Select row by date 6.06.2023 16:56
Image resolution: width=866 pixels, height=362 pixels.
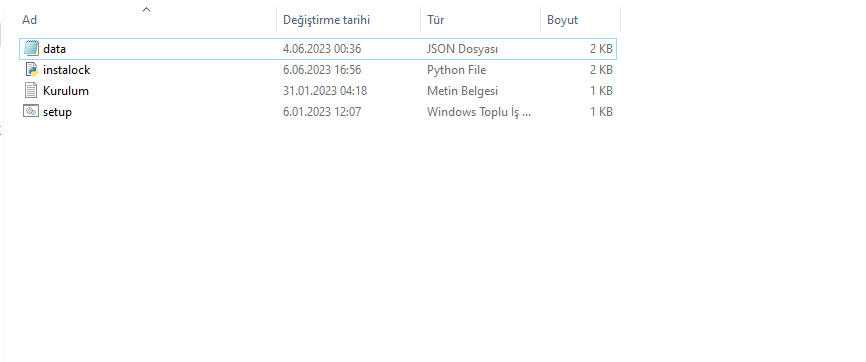point(322,70)
